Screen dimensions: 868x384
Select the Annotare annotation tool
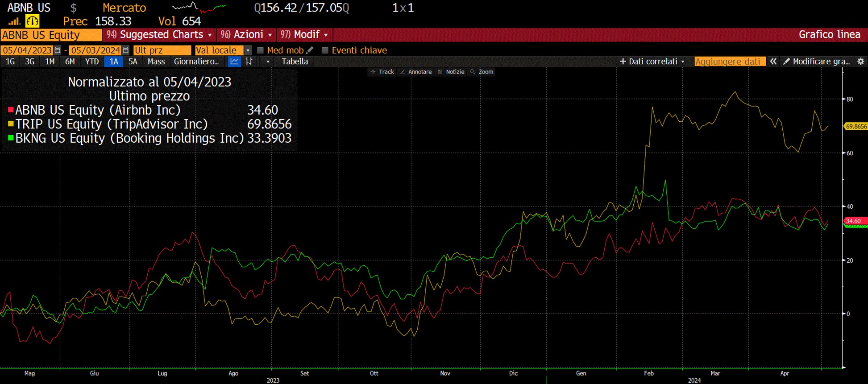[416, 72]
